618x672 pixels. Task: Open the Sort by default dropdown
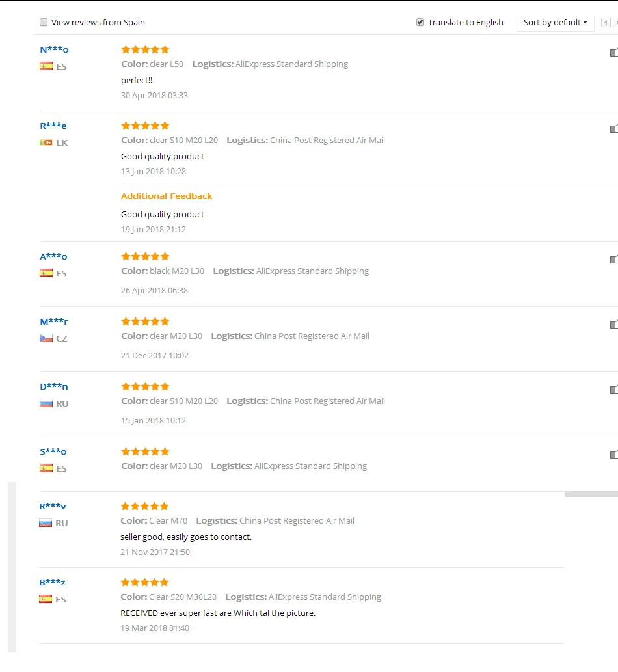(555, 22)
